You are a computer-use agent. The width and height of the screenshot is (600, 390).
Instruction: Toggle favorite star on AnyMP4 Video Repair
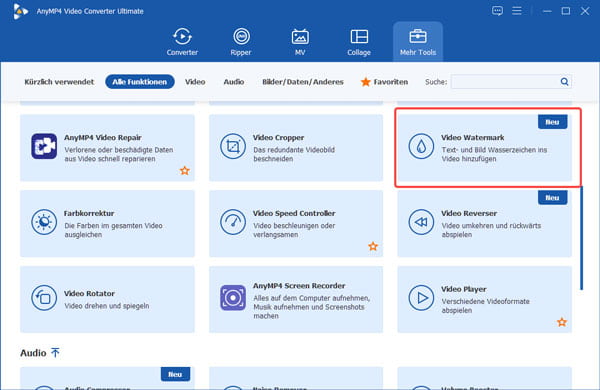click(x=185, y=171)
